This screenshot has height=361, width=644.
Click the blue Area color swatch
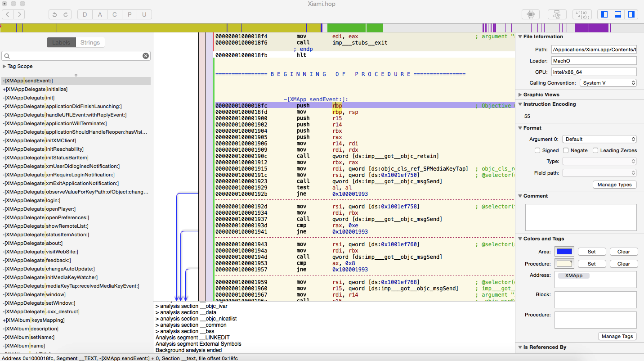[x=564, y=252]
